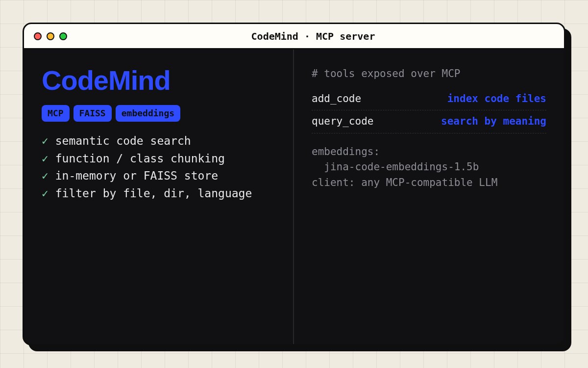Click the 'in-memory or FAISS store' feature line
The image size is (588, 368).
(x=137, y=176)
